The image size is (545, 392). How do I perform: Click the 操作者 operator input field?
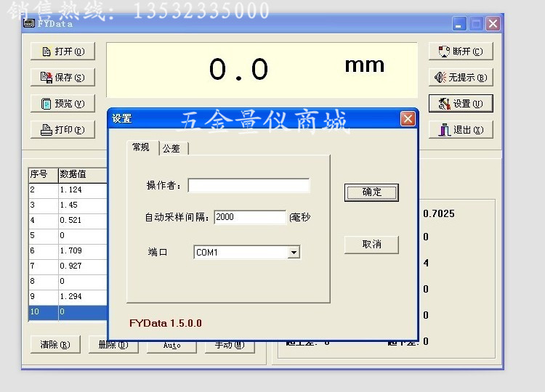(x=249, y=185)
